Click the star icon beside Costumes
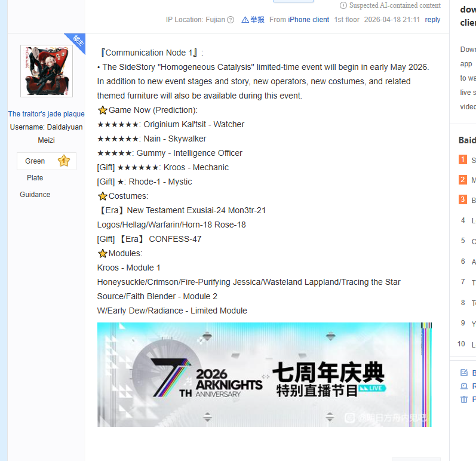The image size is (476, 461). (x=103, y=196)
